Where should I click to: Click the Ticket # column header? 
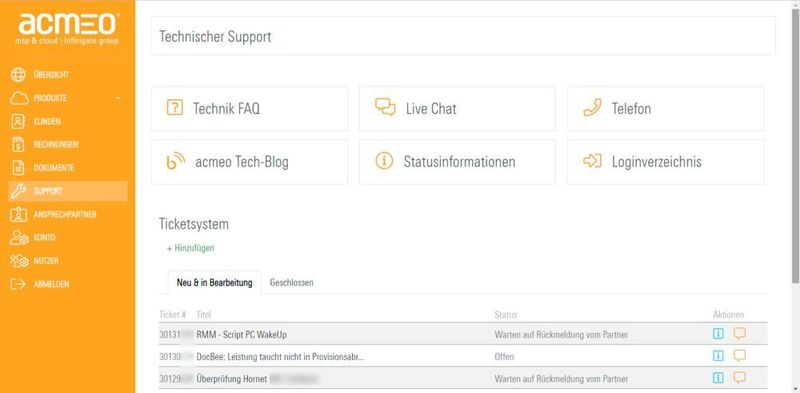pyautogui.click(x=172, y=314)
